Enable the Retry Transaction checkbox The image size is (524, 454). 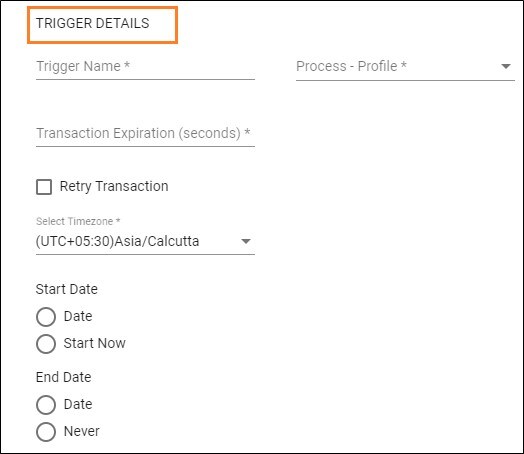[x=44, y=187]
